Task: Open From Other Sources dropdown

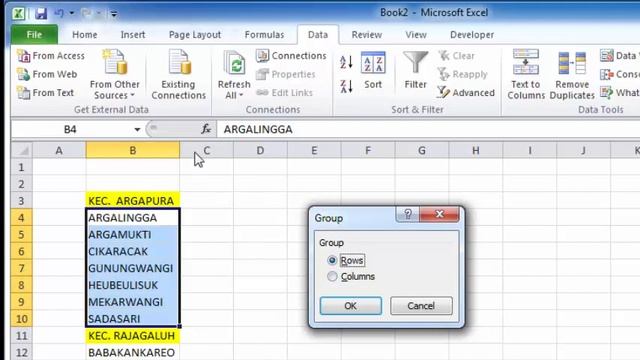Action: point(115,74)
